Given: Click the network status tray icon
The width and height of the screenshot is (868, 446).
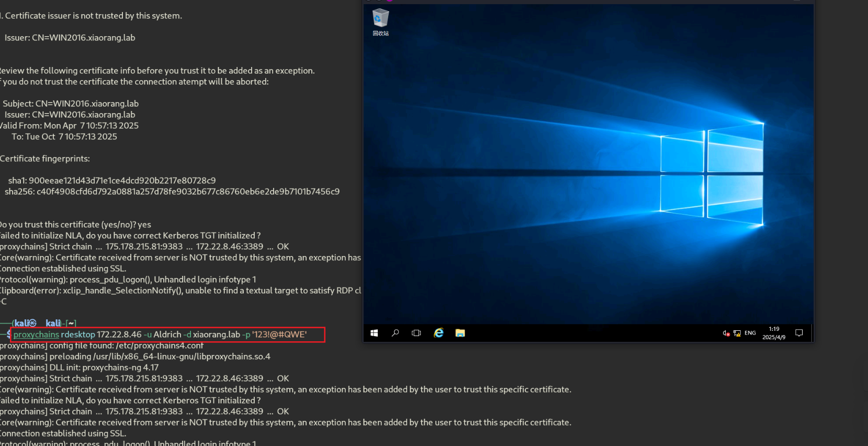Looking at the screenshot, I should click(737, 333).
